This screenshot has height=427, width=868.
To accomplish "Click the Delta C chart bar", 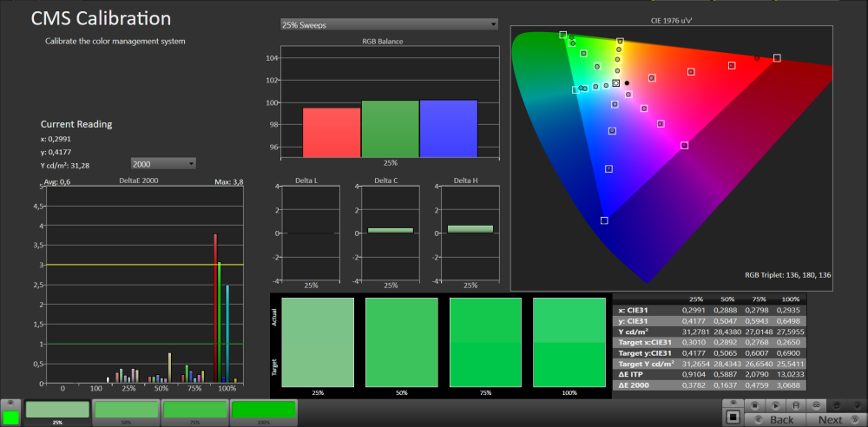I will coord(391,230).
